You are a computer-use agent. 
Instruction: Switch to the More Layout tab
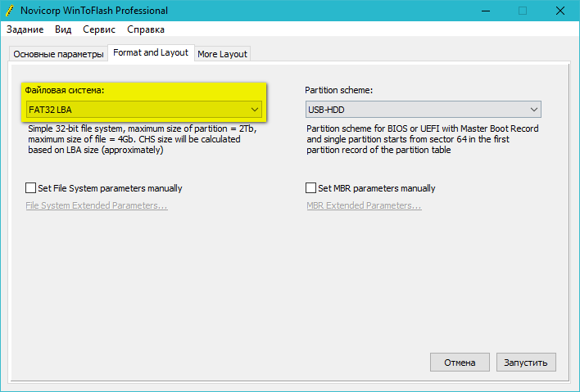(222, 54)
